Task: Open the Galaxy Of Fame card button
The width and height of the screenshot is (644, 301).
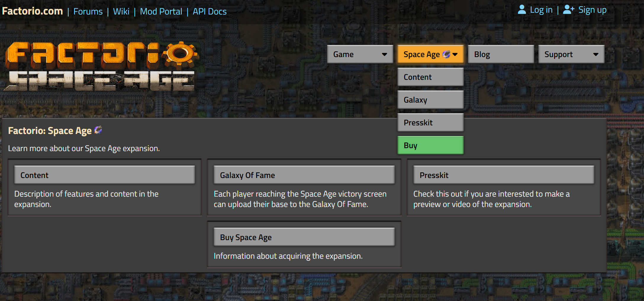Action: coord(304,175)
